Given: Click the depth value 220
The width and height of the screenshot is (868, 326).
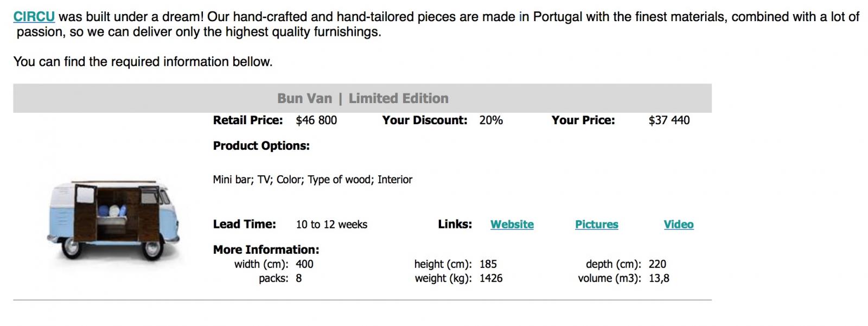Looking at the screenshot, I should [658, 264].
